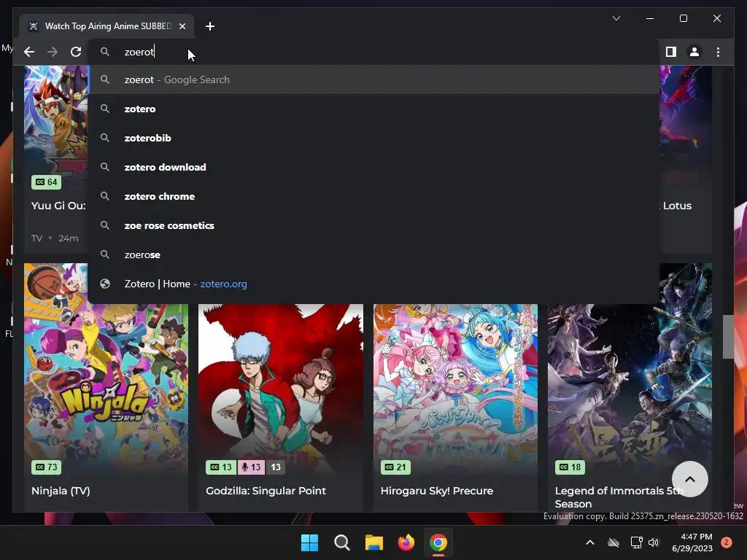Open Windows taskbar search
Screen dimensions: 747x560
341,542
